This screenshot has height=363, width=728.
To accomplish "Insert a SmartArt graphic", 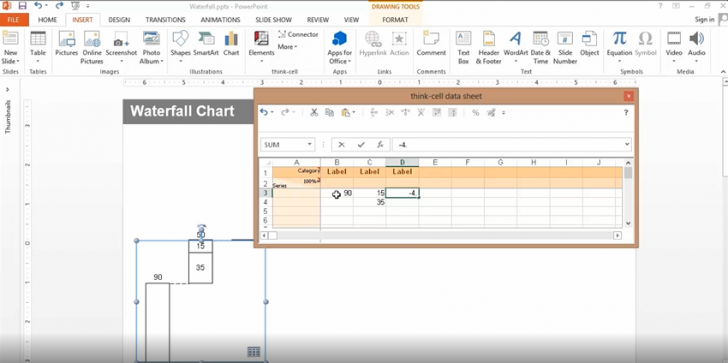I will point(206,44).
